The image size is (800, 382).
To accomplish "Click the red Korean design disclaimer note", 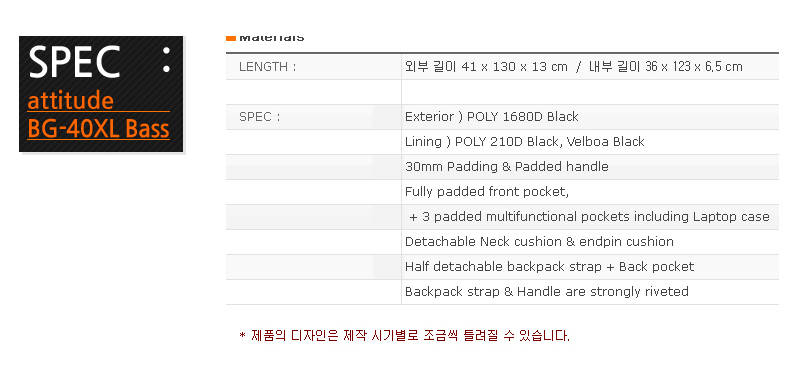I will 404,336.
